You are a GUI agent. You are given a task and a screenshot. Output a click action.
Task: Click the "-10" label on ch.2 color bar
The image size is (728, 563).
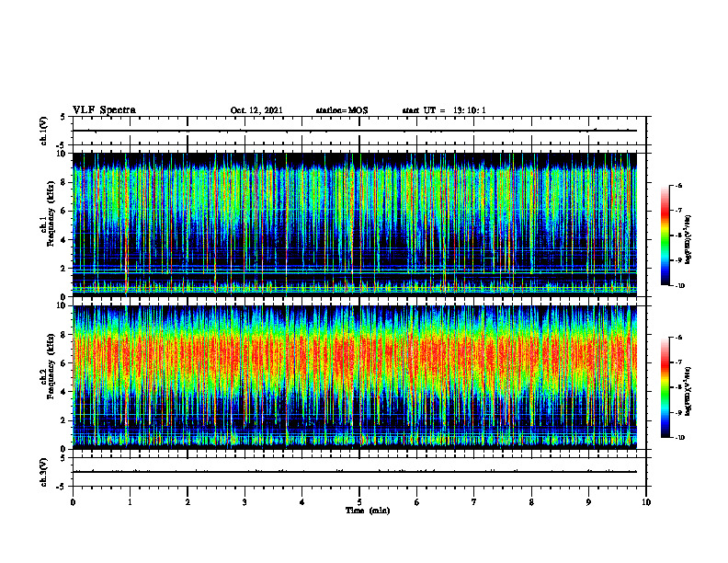pyautogui.click(x=678, y=438)
